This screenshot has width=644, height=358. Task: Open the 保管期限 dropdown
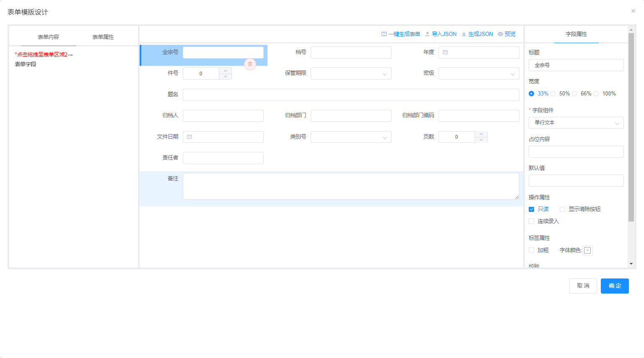(x=351, y=74)
